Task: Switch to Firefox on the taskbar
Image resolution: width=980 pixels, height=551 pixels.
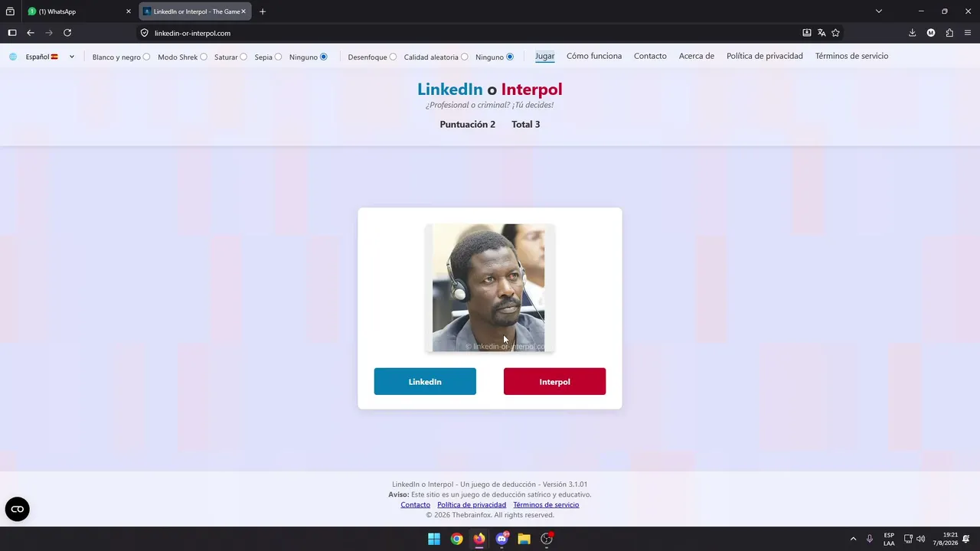Action: (479, 539)
